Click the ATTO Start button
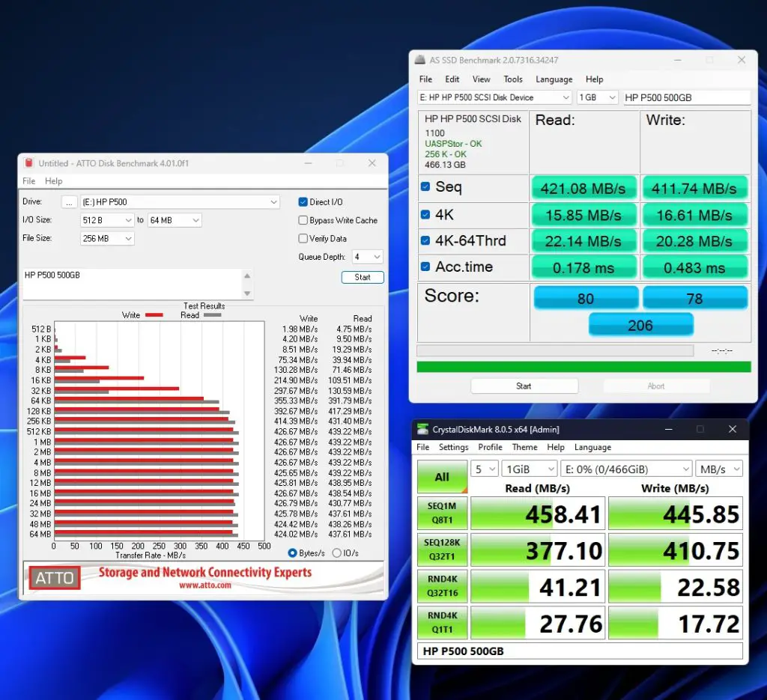Screen dimensions: 767x700 [363, 277]
